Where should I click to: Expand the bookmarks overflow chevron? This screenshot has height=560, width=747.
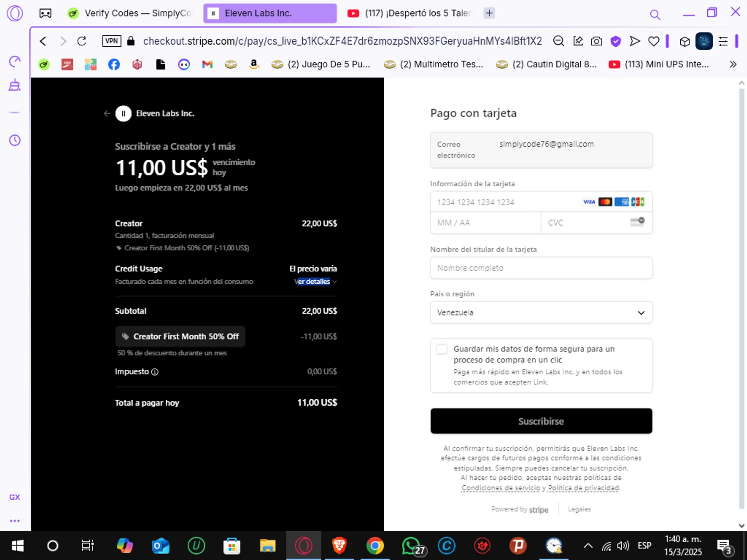[x=733, y=64]
